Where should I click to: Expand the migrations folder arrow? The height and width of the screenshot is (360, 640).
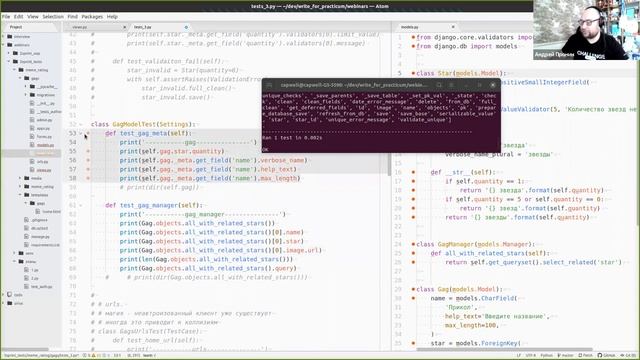coord(26,95)
